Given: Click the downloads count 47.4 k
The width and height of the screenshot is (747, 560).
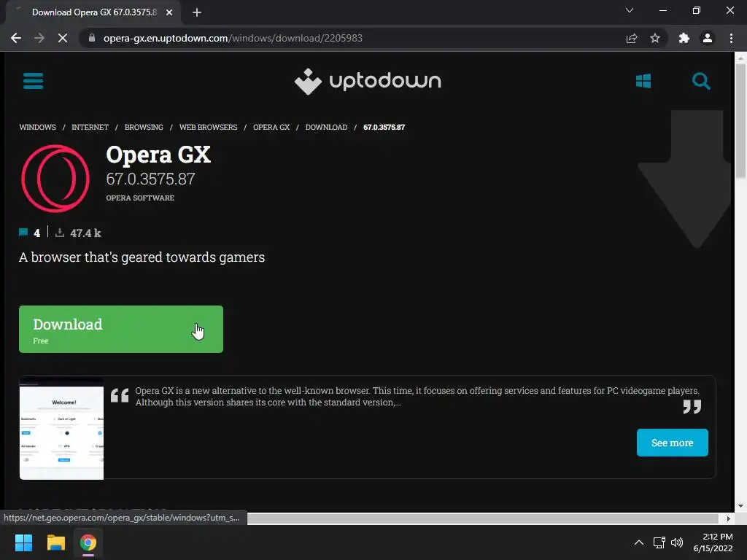Looking at the screenshot, I should 85,233.
